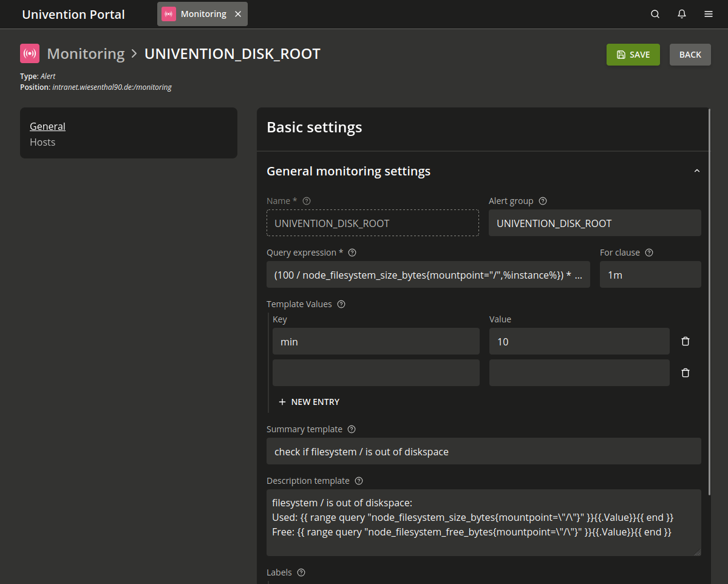
Task: Click the Key field containing min
Action: [376, 341]
